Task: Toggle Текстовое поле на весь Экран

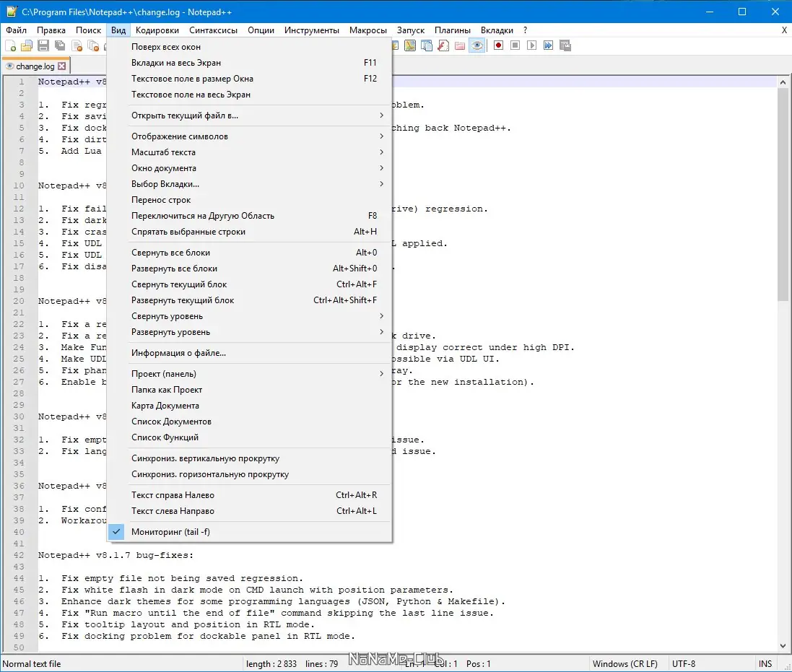Action: click(x=250, y=95)
